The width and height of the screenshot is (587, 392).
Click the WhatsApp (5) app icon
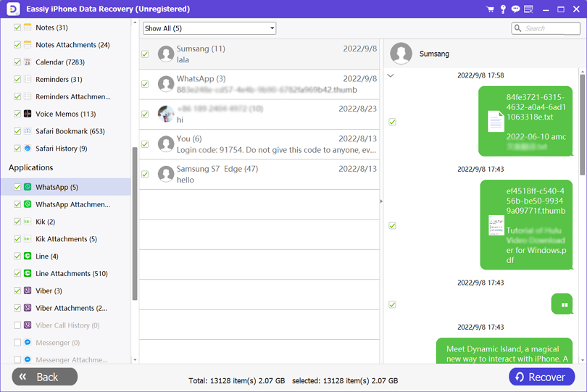click(x=28, y=187)
